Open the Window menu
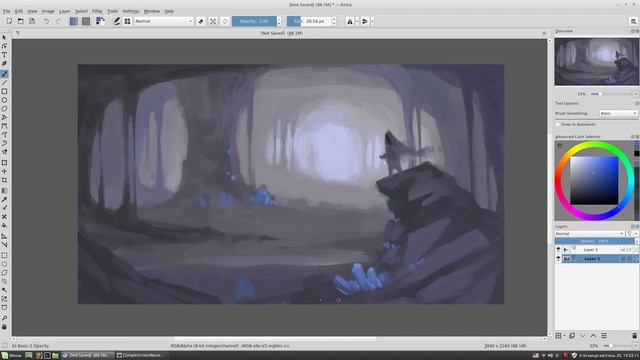The image size is (640, 360). click(152, 11)
